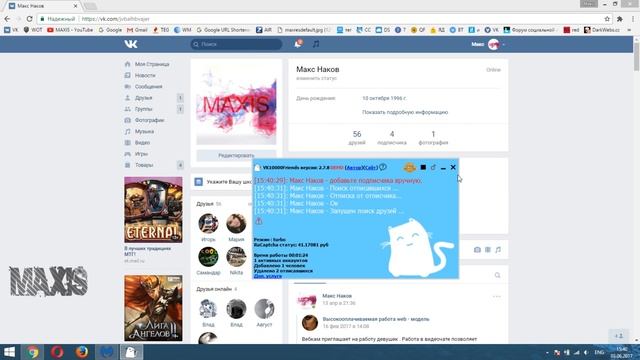Open the Gmail bookmark
The image size is (640, 360).
137,30
